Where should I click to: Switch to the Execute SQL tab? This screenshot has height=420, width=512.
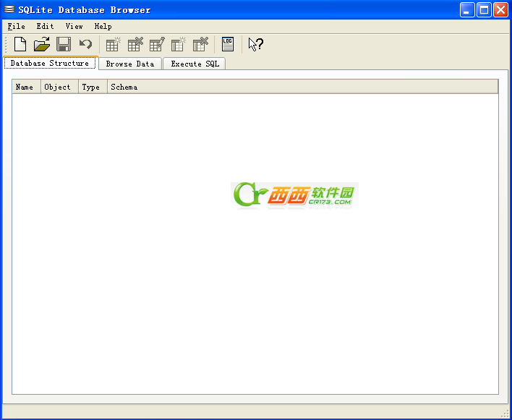tap(195, 64)
